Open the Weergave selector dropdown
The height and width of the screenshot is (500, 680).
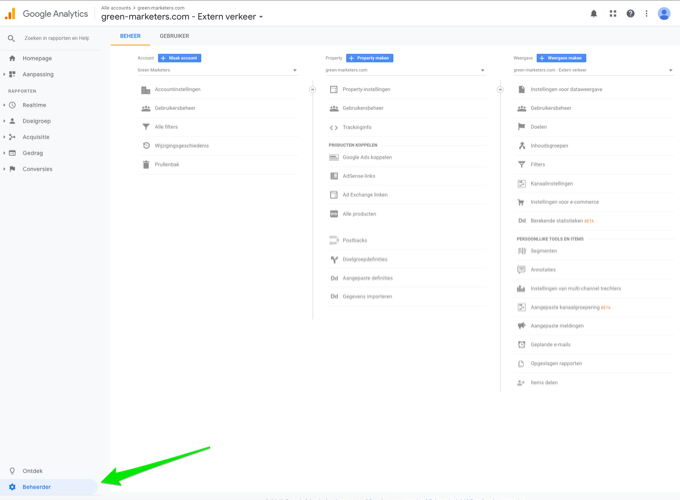[592, 70]
